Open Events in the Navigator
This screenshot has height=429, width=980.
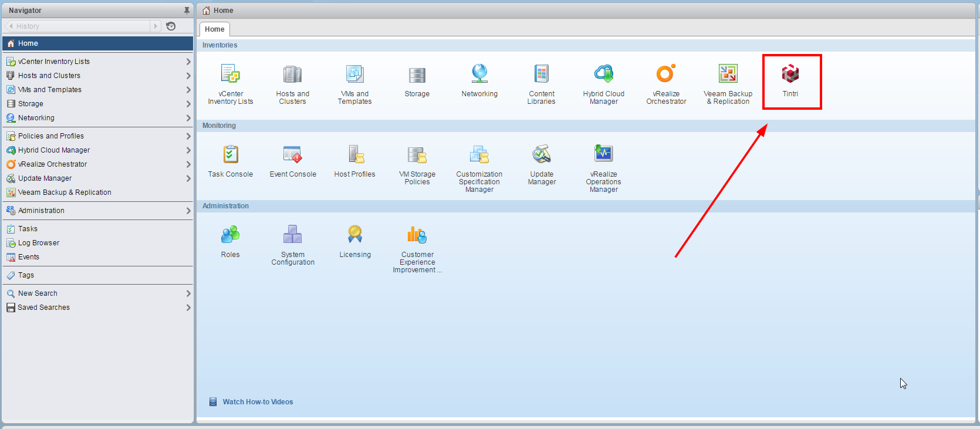[97, 257]
